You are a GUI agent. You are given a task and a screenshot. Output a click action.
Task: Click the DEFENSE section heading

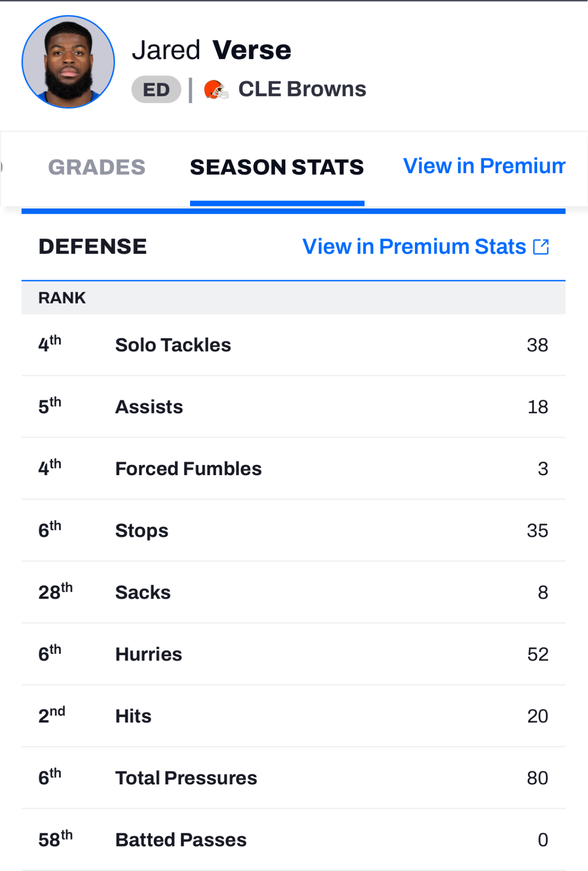pos(93,247)
